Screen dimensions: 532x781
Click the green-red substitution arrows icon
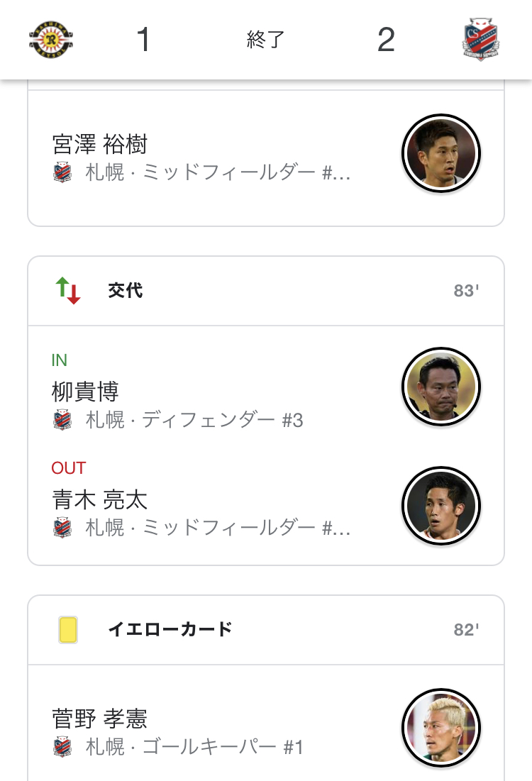(68, 291)
